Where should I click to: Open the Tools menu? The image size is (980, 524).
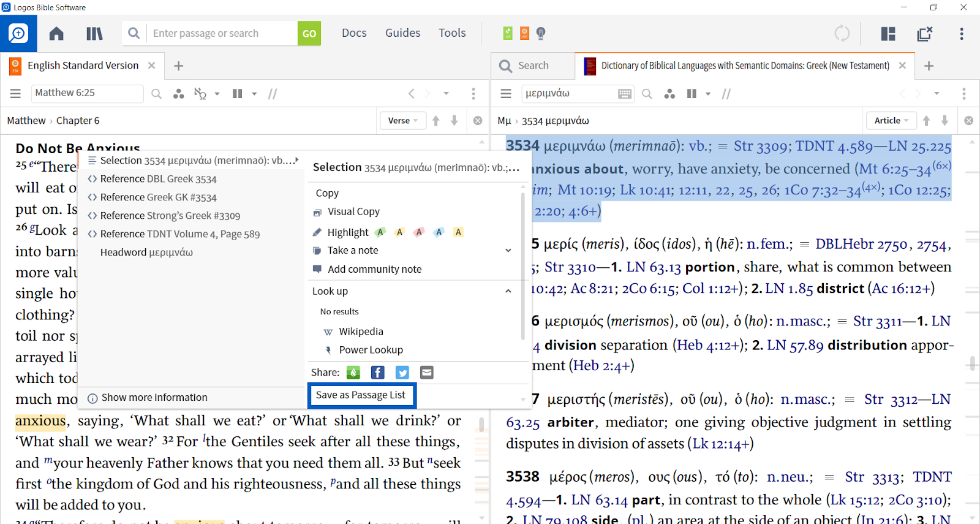coord(452,33)
